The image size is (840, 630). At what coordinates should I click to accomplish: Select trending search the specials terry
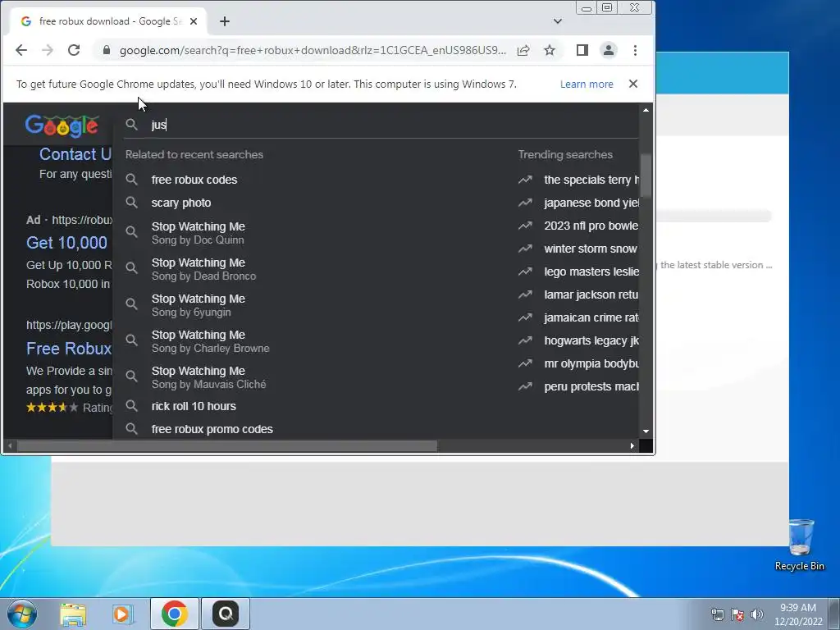tap(591, 180)
